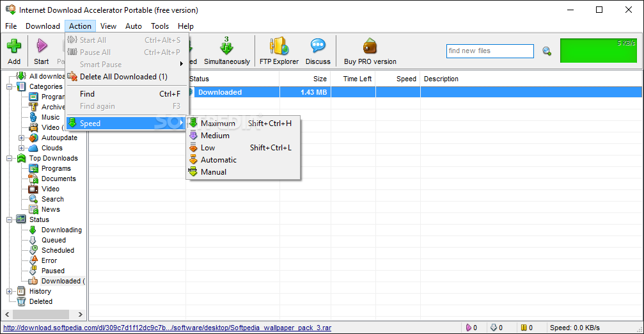
Task: Click the Low speed icon in submenu
Action: 193,148
